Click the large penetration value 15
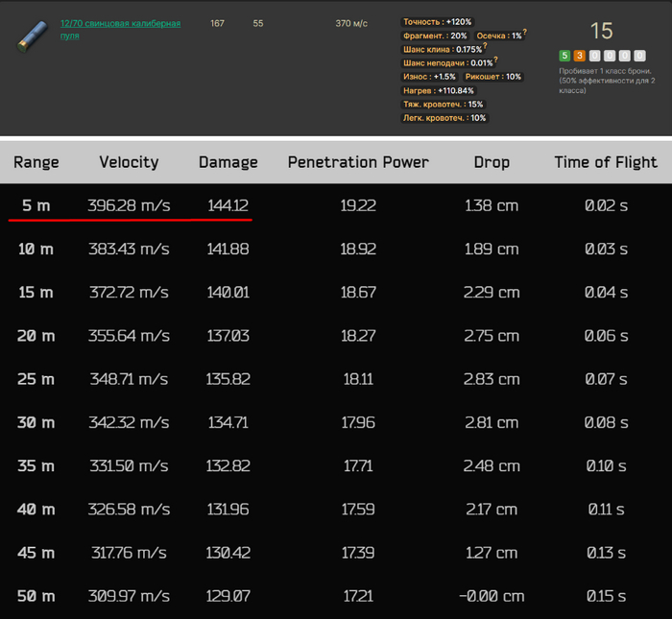Viewport: 672px width, 619px height. (x=601, y=32)
